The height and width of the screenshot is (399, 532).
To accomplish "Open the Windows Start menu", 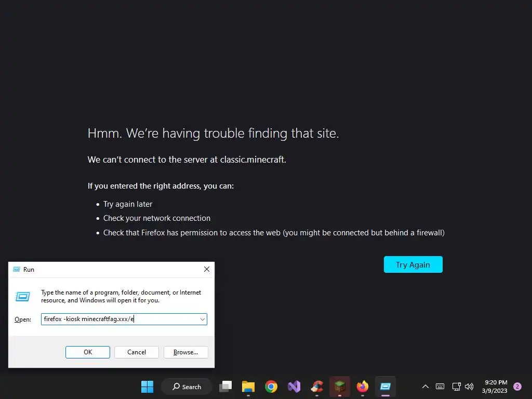I will click(x=147, y=387).
